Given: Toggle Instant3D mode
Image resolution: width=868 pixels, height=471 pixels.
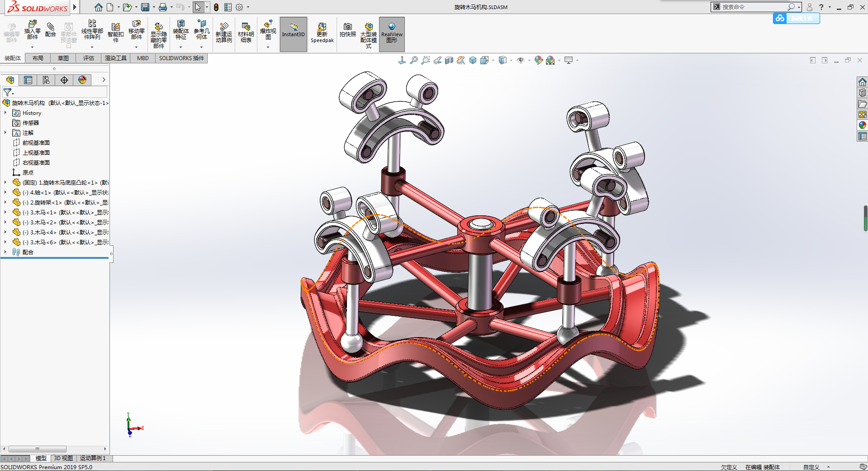Looking at the screenshot, I should click(x=294, y=34).
